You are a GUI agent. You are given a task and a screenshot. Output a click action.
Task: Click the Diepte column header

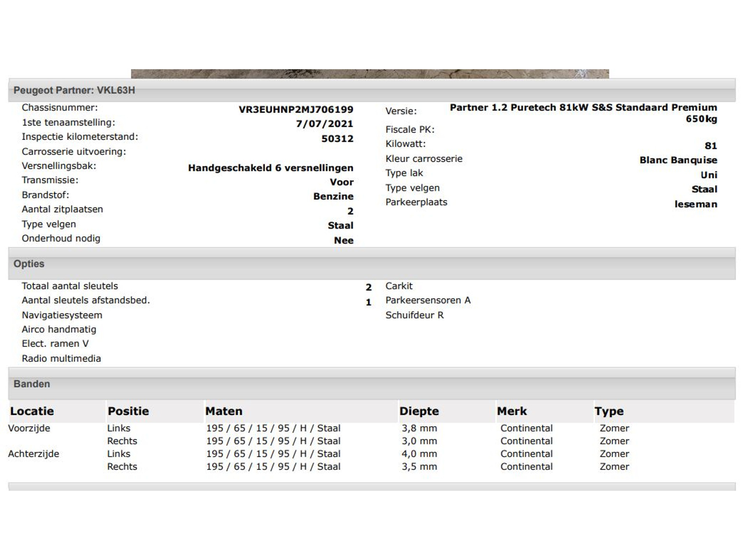(419, 411)
